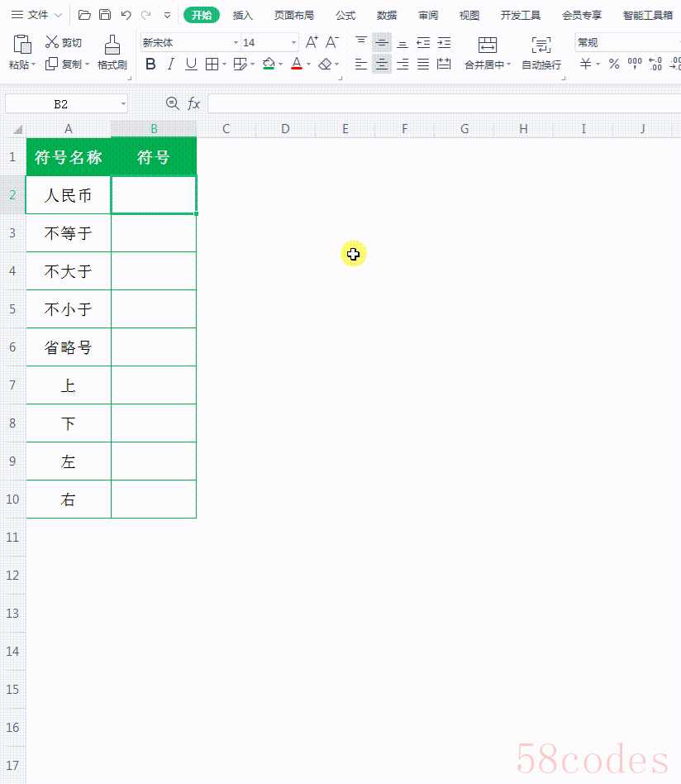
Task: Click the percent style icon
Action: click(613, 64)
